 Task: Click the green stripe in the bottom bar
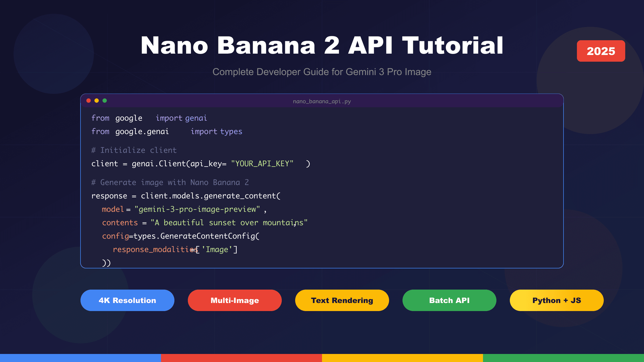click(x=563, y=357)
